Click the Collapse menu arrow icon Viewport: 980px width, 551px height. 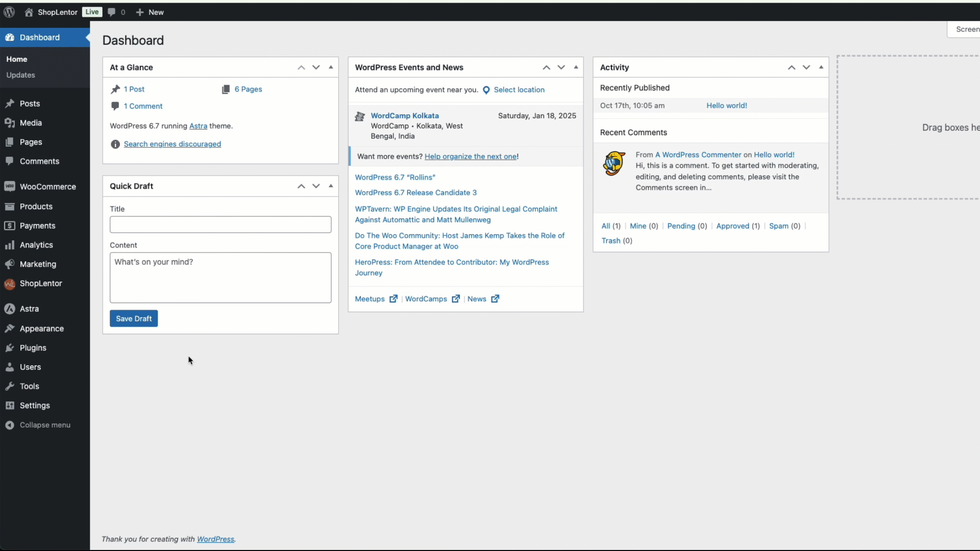click(10, 425)
